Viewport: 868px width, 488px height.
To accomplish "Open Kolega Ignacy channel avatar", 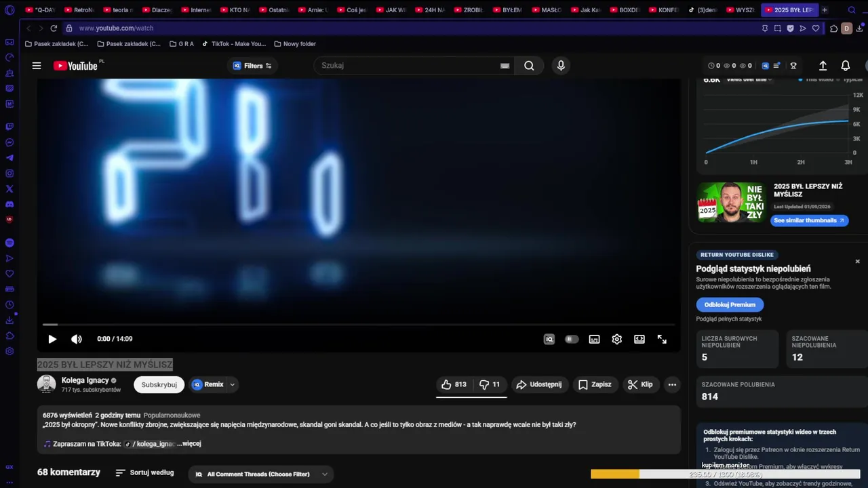I will pos(46,384).
